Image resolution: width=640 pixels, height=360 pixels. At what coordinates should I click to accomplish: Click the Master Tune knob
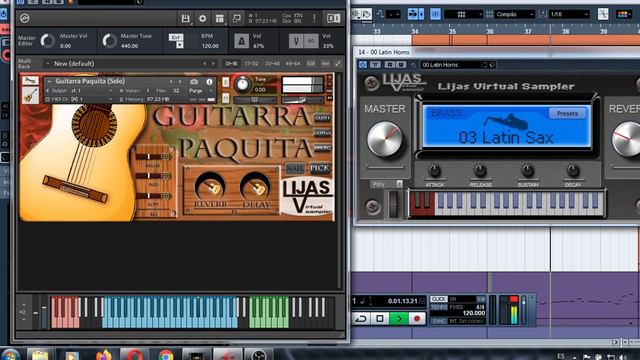click(x=109, y=41)
